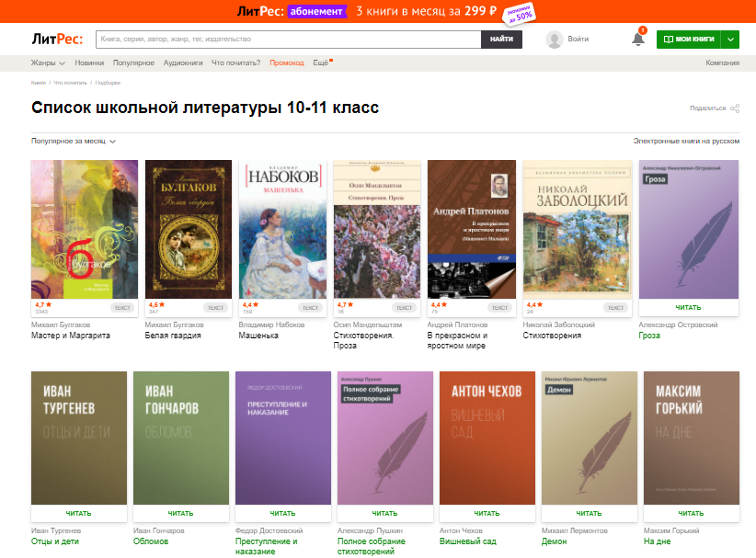The width and height of the screenshot is (756, 558).
Task: Click the Поделиться link
Action: [707, 108]
